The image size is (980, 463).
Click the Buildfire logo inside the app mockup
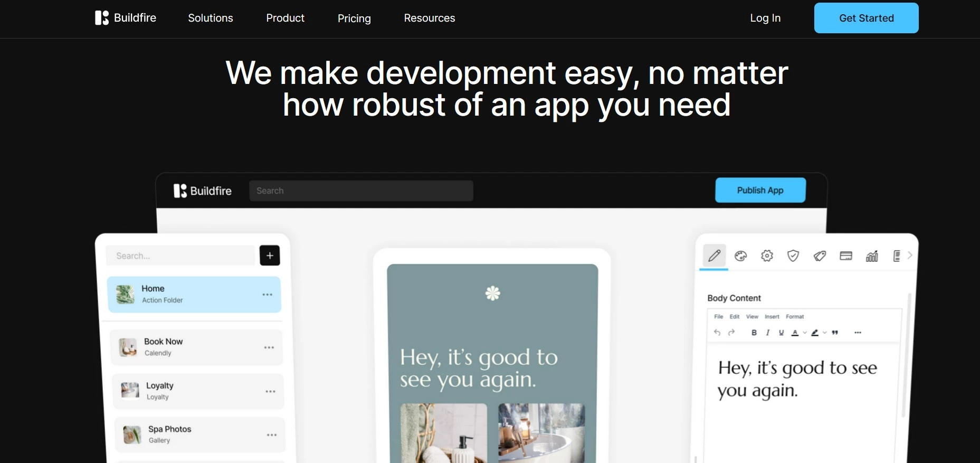tap(203, 191)
